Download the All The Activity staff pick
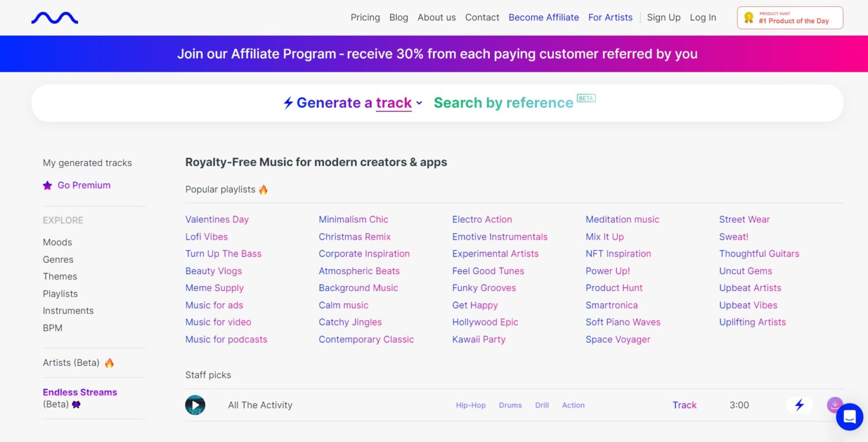The width and height of the screenshot is (868, 442). pyautogui.click(x=835, y=405)
